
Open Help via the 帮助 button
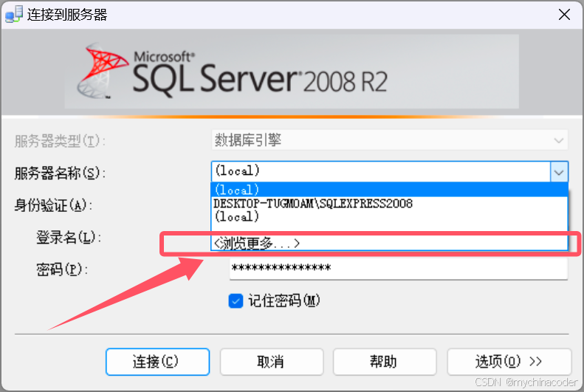(385, 362)
